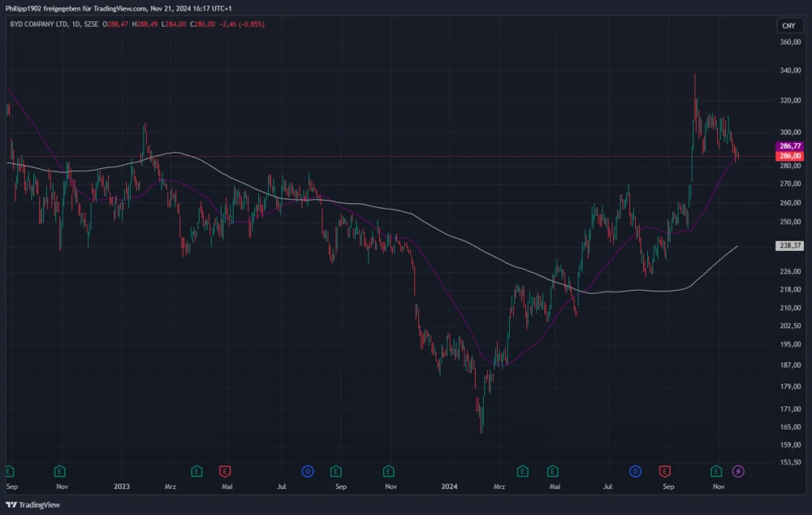
Task: Click the blue dividend icon near Jul 2023
Action: [x=308, y=470]
